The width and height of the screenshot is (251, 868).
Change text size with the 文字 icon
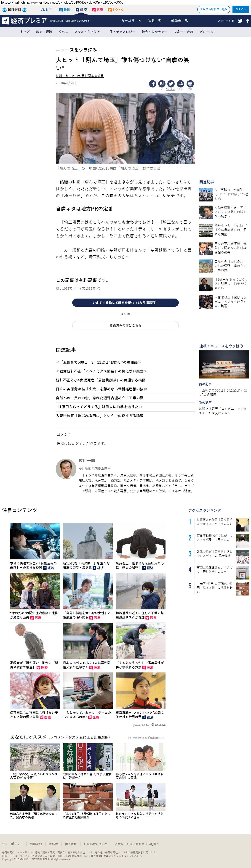pos(181,84)
